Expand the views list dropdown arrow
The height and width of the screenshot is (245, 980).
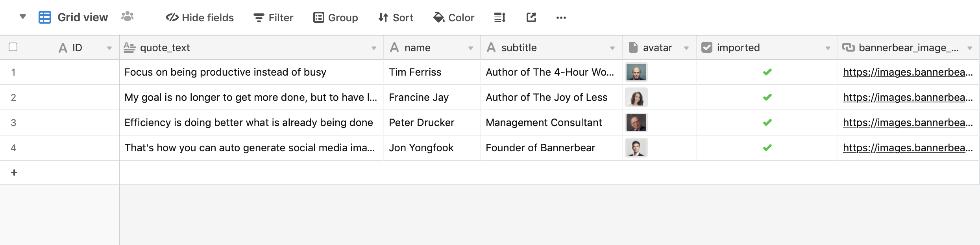coord(23,17)
